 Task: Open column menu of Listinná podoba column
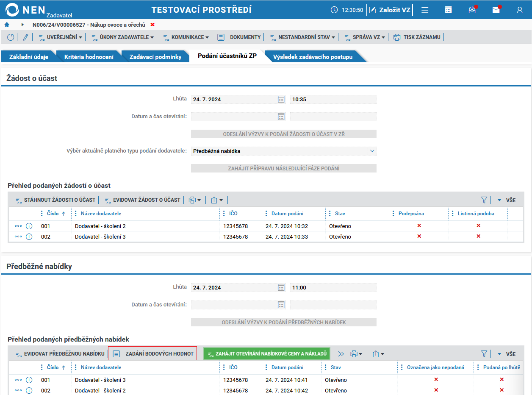pos(453,214)
